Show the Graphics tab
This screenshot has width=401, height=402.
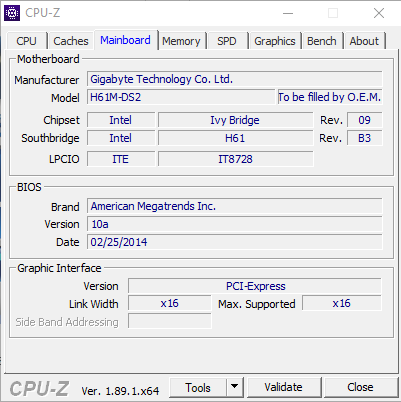(x=275, y=41)
